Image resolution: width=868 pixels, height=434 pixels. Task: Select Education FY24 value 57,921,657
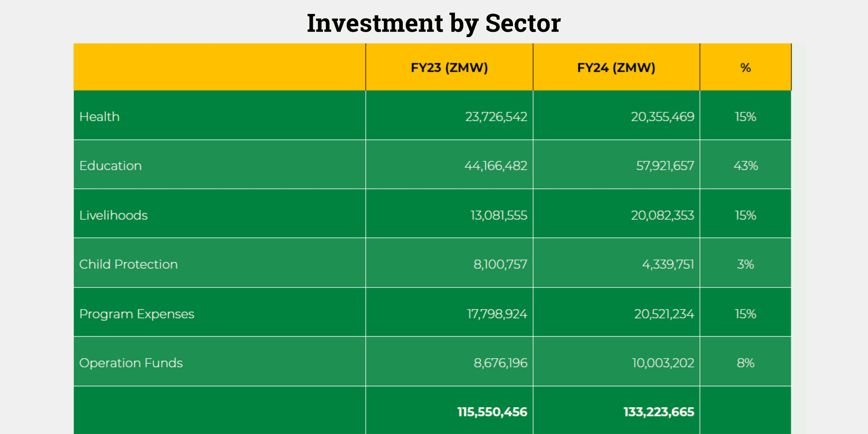(665, 166)
